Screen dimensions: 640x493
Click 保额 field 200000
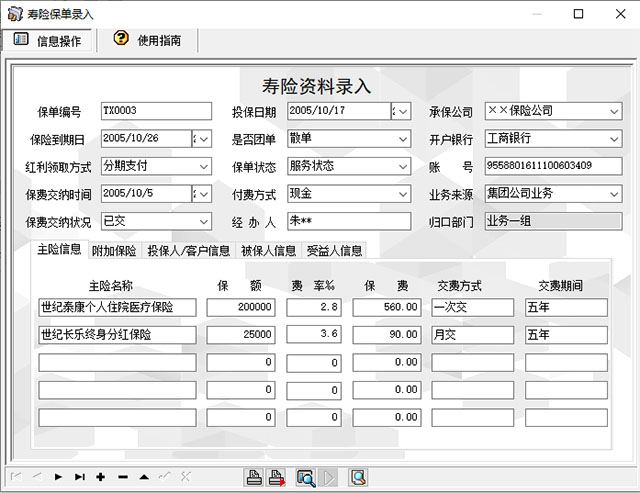pos(241,307)
